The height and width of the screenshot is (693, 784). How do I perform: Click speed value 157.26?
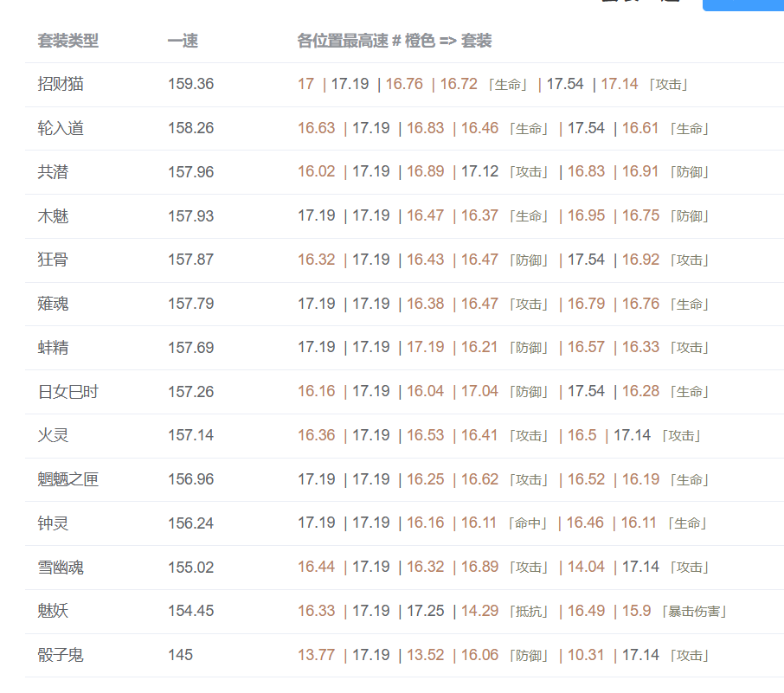[191, 392]
